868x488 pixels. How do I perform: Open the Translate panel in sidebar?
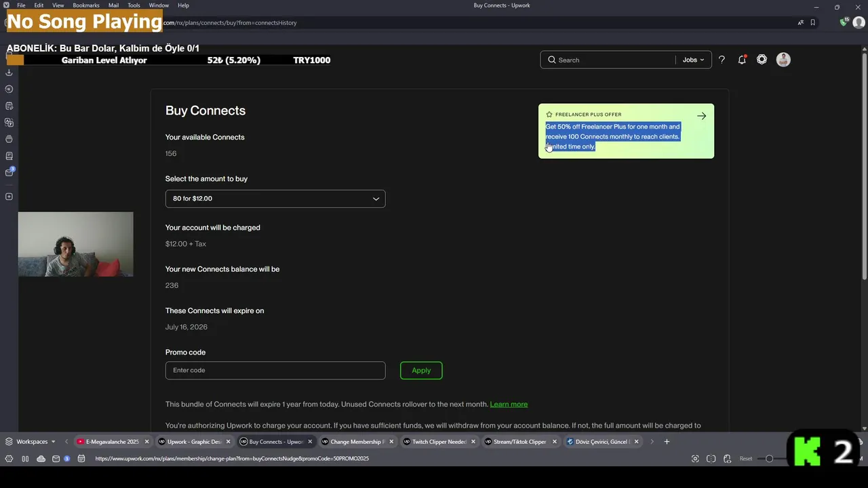tap(9, 123)
